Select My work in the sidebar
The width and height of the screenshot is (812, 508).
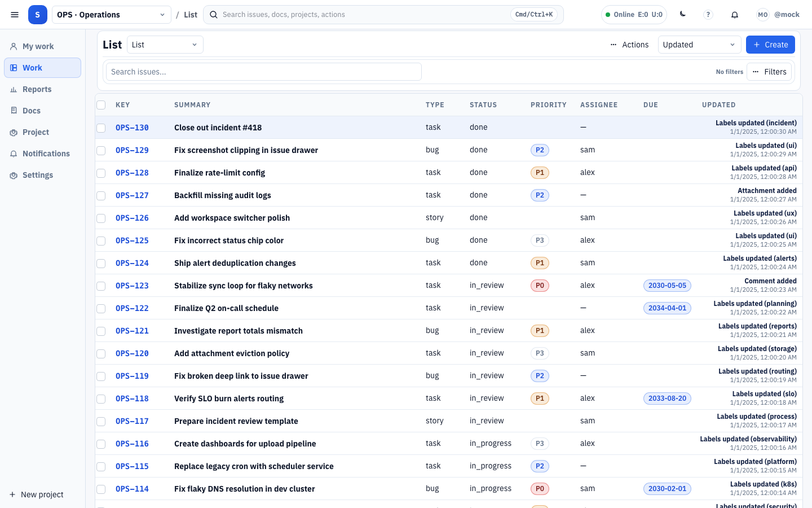(x=38, y=46)
